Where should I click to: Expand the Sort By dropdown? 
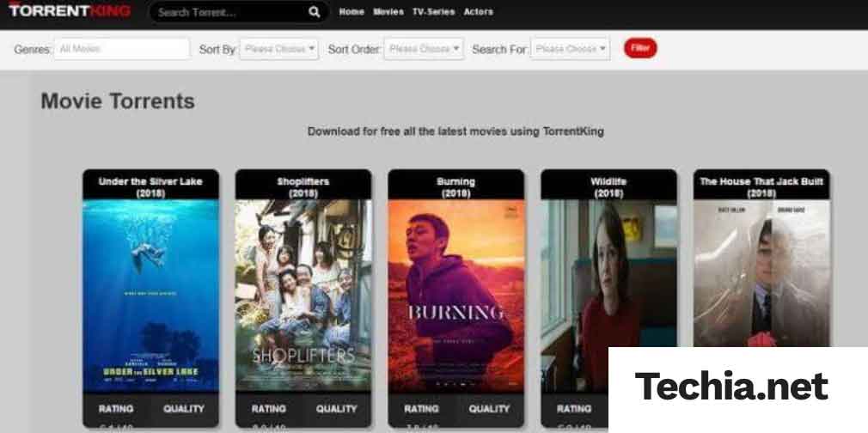click(279, 49)
